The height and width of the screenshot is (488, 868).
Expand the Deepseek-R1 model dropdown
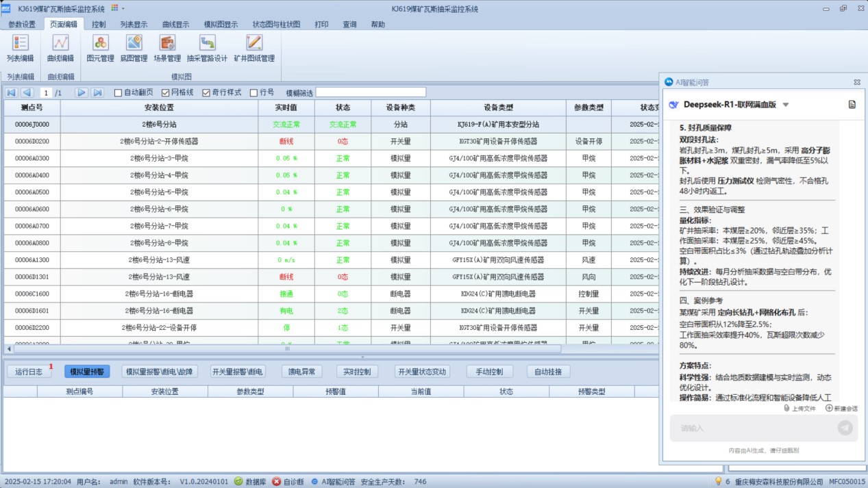point(786,105)
